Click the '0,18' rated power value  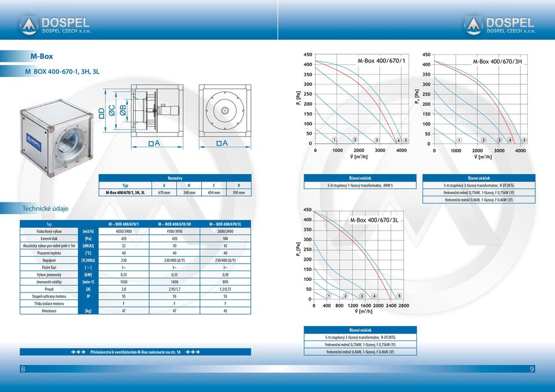[x=225, y=275]
